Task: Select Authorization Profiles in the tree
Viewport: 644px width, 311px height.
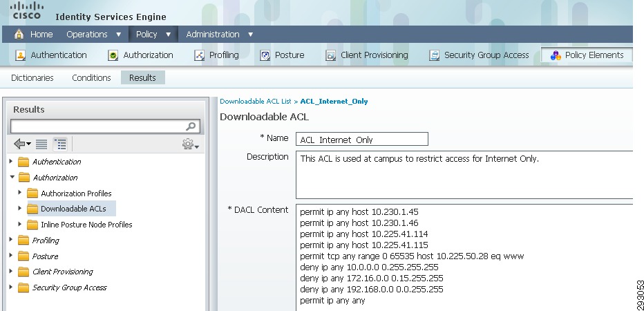Action: click(76, 194)
